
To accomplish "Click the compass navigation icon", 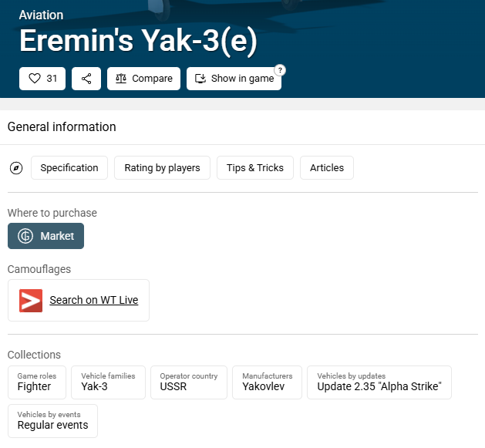I will click(x=16, y=168).
